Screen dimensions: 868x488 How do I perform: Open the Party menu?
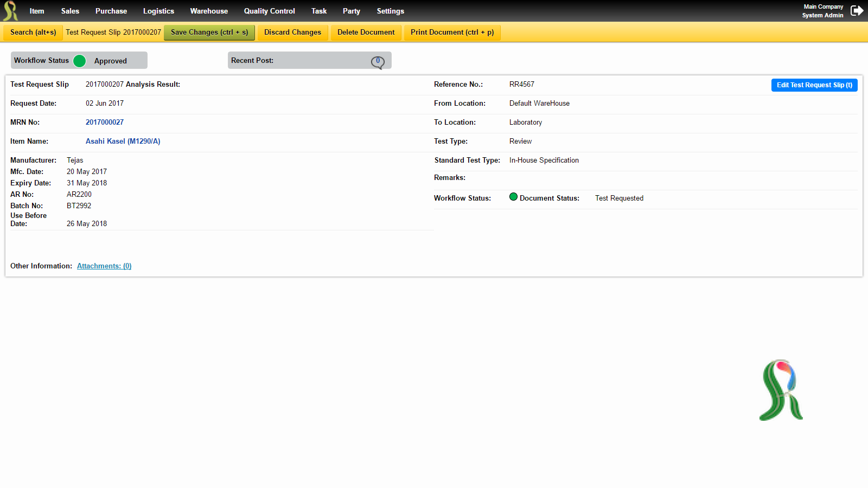point(352,11)
